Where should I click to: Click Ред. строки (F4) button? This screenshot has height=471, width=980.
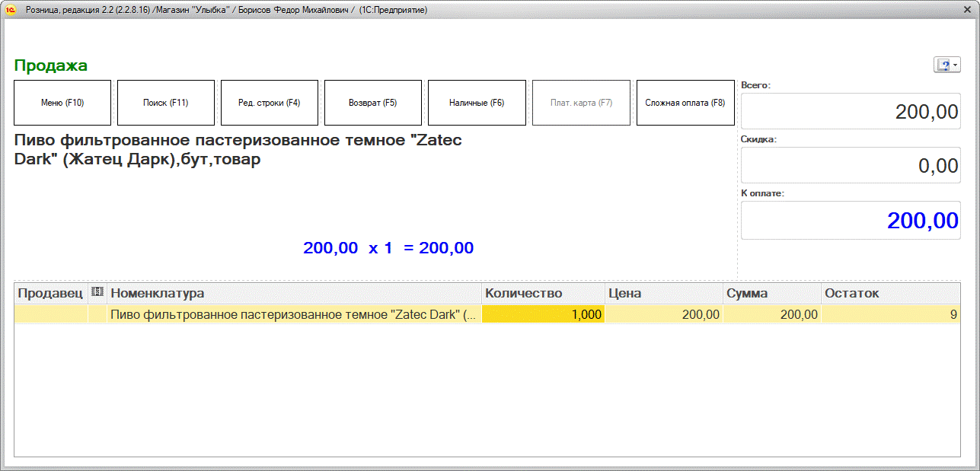pyautogui.click(x=270, y=103)
